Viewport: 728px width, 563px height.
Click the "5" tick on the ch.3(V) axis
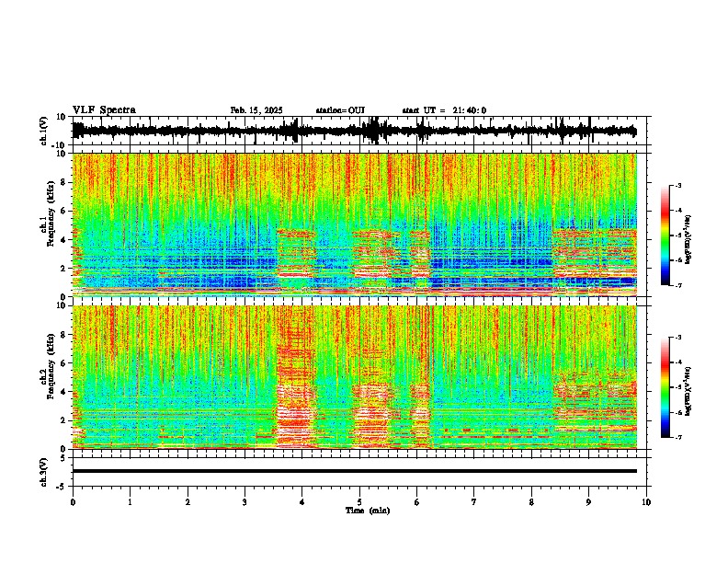63,458
